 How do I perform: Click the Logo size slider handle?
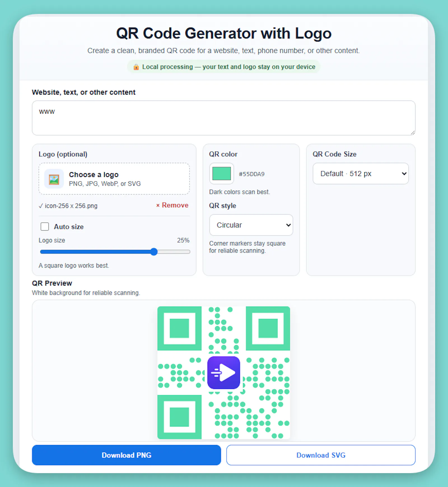coord(154,252)
